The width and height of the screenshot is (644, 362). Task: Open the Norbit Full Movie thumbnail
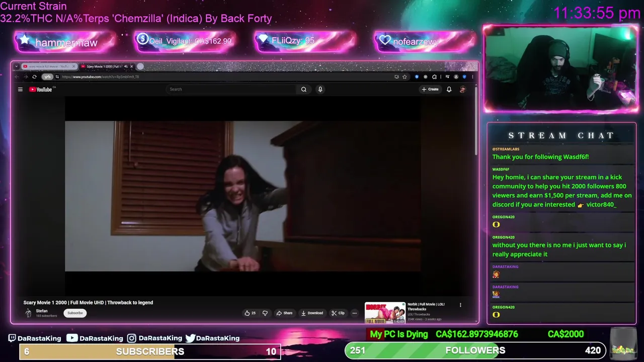tap(385, 313)
